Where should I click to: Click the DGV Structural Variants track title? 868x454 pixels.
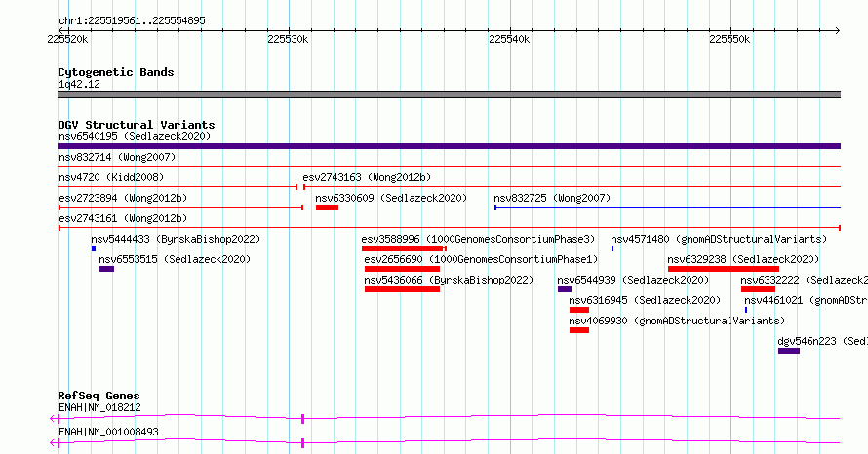[x=137, y=125]
